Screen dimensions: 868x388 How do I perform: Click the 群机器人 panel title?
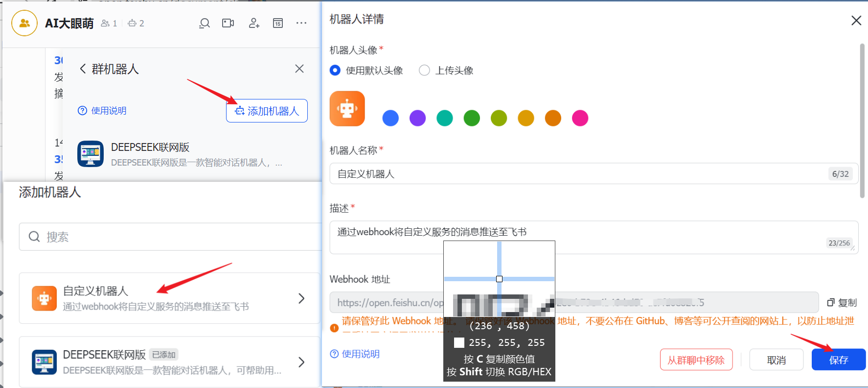pos(115,69)
